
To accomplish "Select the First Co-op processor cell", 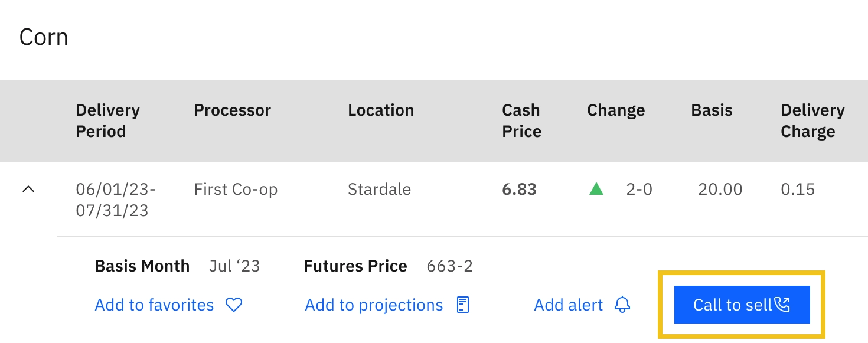I will [x=236, y=190].
